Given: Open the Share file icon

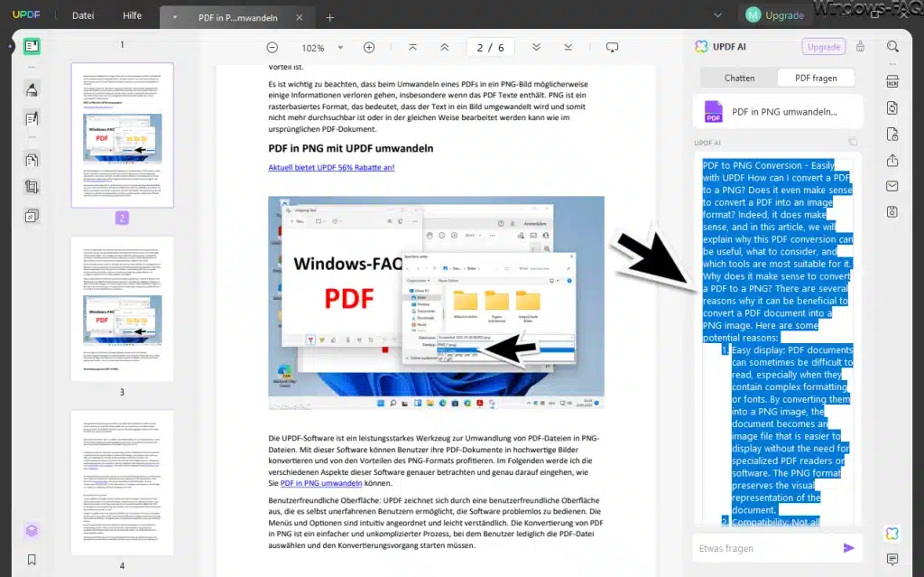Looking at the screenshot, I should coord(892,161).
